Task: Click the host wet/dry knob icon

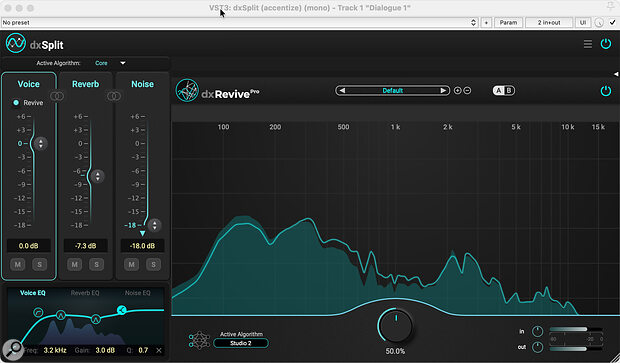Action: pos(599,23)
